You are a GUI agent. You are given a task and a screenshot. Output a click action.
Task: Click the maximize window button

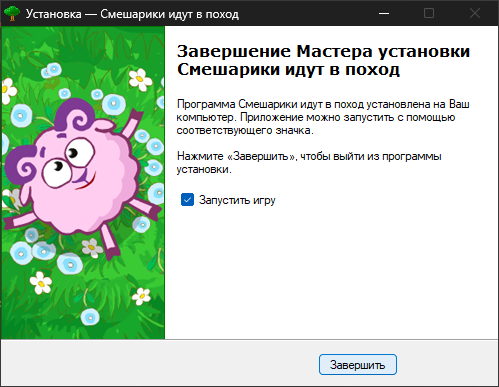click(x=429, y=14)
